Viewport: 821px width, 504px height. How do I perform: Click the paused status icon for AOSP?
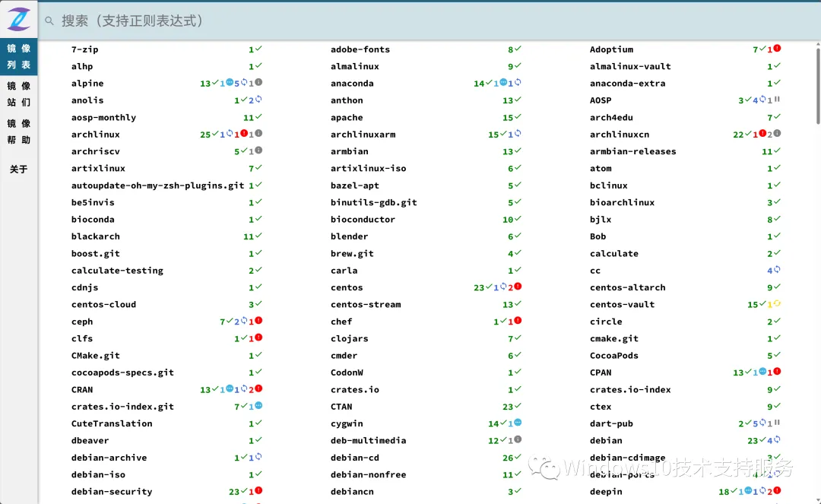(777, 99)
